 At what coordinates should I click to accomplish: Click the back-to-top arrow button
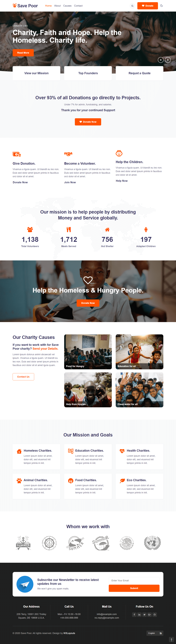pos(171,640)
